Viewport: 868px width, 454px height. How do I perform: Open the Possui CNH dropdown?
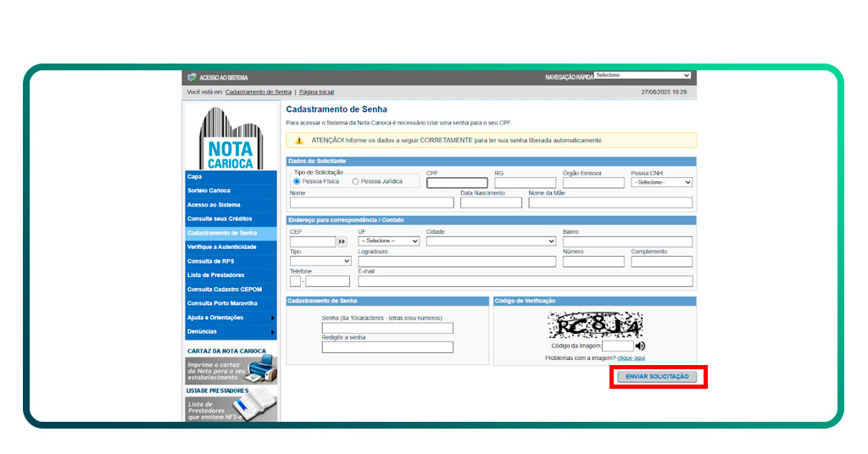click(x=661, y=182)
